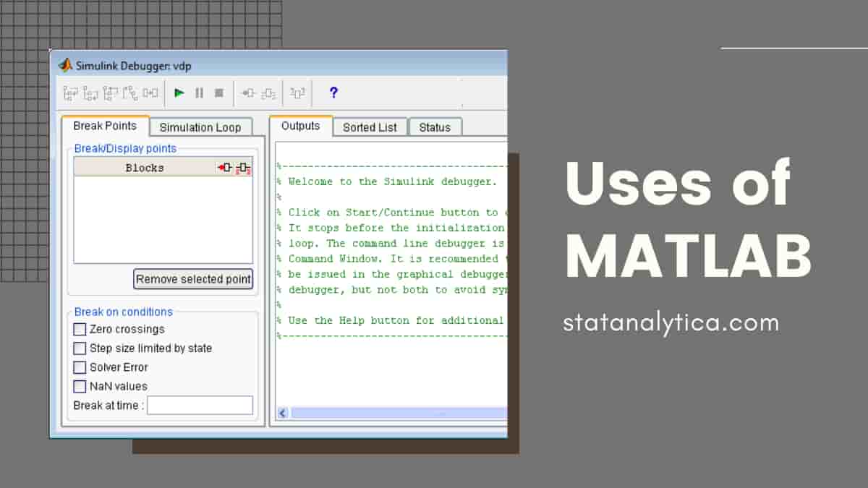Check the NaN values option
This screenshot has width=868, height=488.
click(x=80, y=386)
